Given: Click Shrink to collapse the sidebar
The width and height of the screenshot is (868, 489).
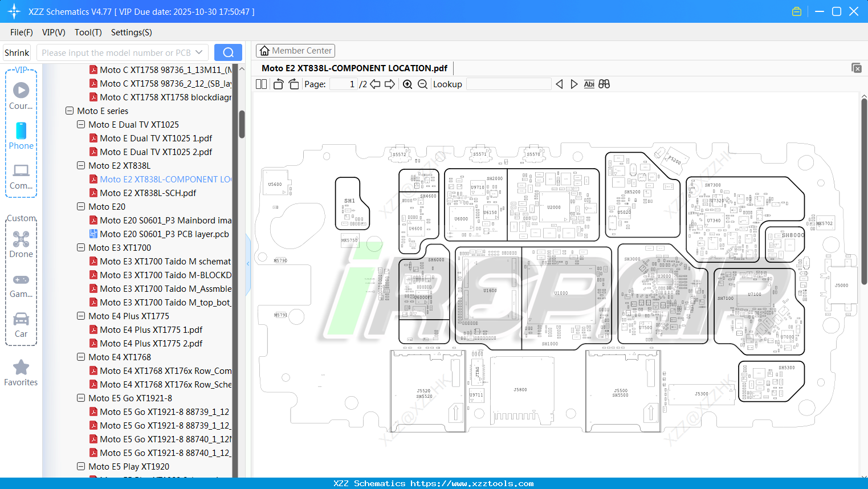Looking at the screenshot, I should point(17,52).
